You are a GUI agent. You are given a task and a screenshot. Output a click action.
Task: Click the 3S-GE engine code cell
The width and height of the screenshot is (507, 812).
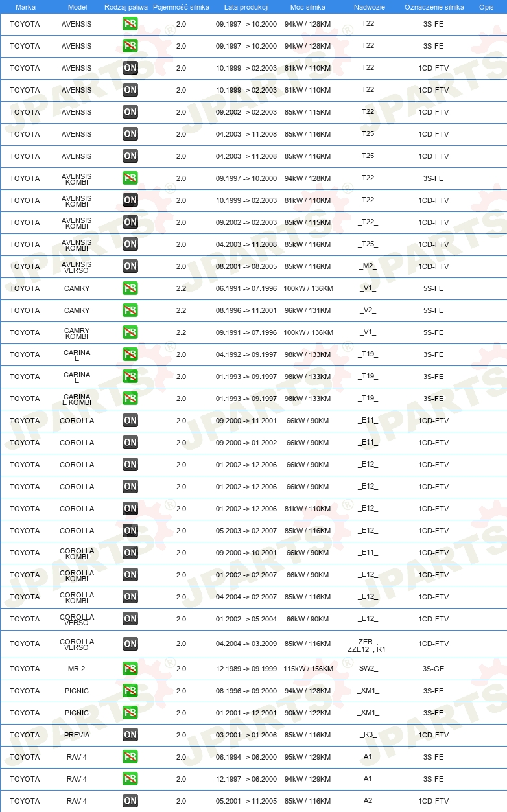click(433, 669)
